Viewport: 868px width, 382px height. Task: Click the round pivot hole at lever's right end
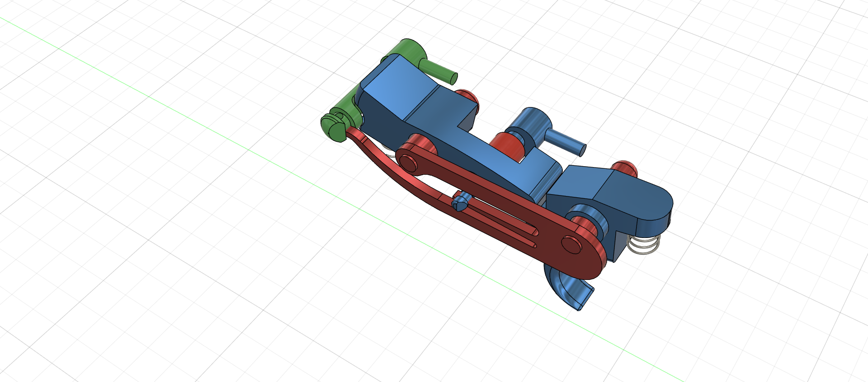click(571, 244)
